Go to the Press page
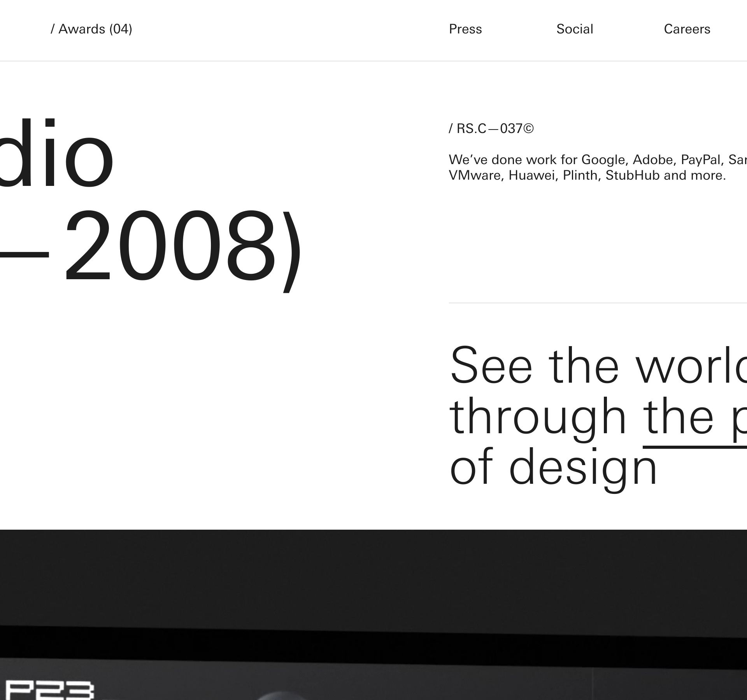Viewport: 747px width, 700px height. (465, 29)
